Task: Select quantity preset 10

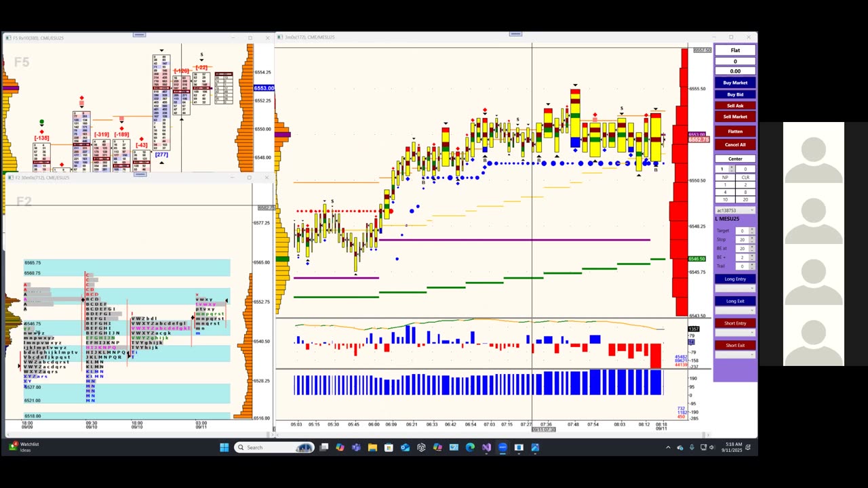Action: pyautogui.click(x=725, y=200)
